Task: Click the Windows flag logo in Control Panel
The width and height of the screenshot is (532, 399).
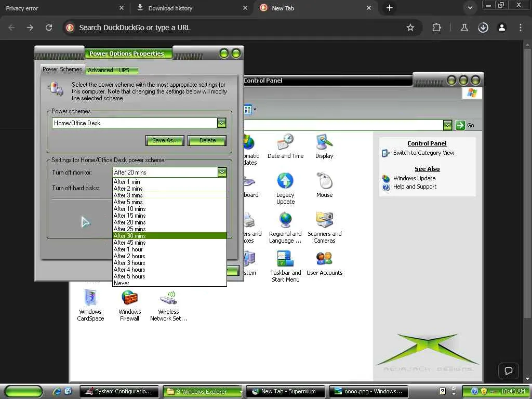Action: [x=472, y=93]
